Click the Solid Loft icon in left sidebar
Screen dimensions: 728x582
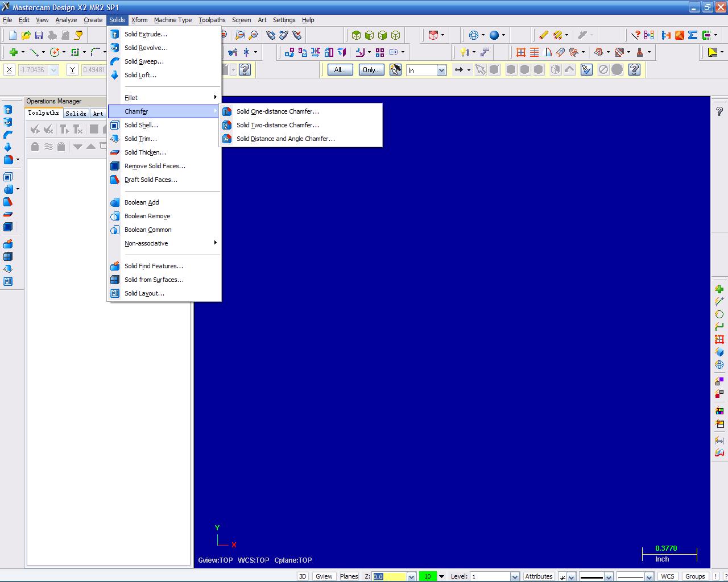(8, 147)
